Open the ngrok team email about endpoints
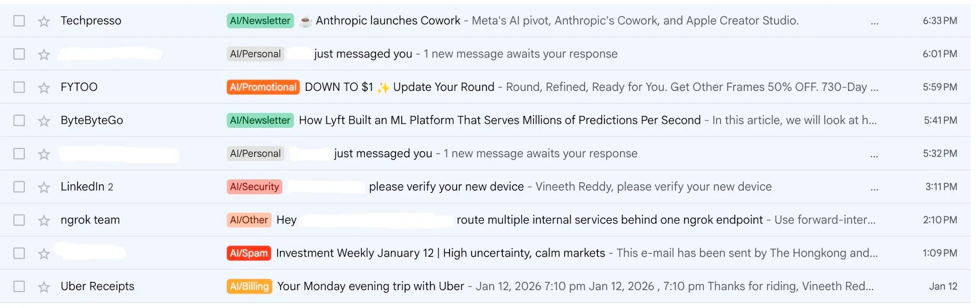Screen dimensions: 980x308 [x=609, y=220]
